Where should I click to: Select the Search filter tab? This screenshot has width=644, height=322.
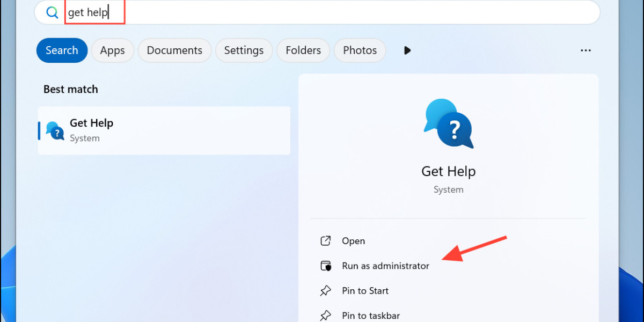(x=62, y=50)
